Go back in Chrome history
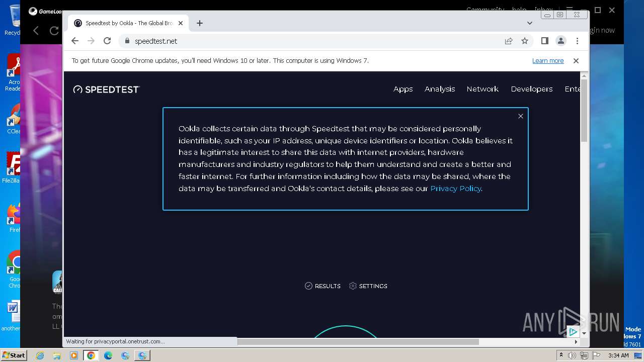The height and width of the screenshot is (362, 644). pyautogui.click(x=75, y=41)
